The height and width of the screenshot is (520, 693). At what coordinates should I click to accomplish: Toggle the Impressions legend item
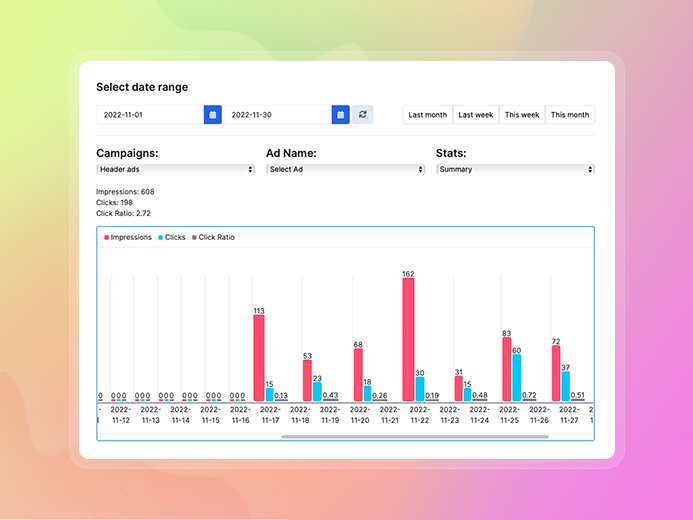[128, 237]
